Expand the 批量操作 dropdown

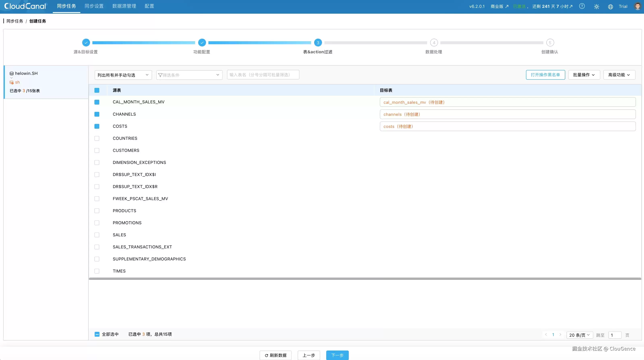tap(584, 75)
